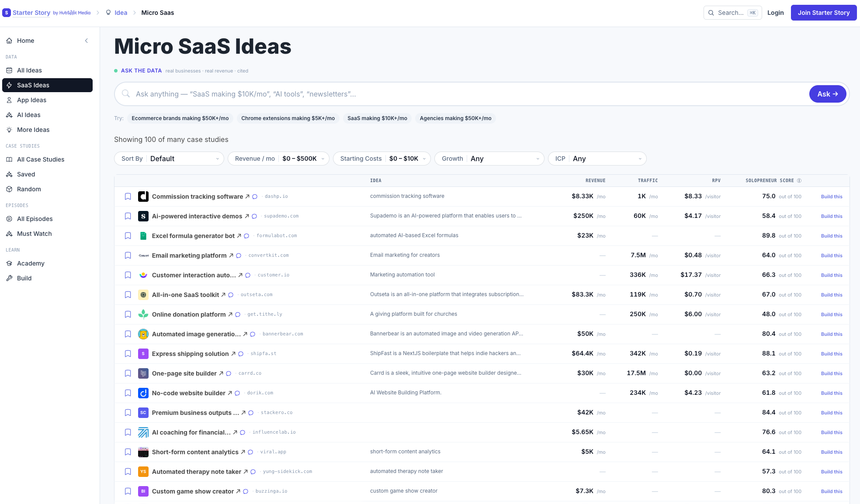Click the Solopreneur Score info icon

tap(799, 181)
